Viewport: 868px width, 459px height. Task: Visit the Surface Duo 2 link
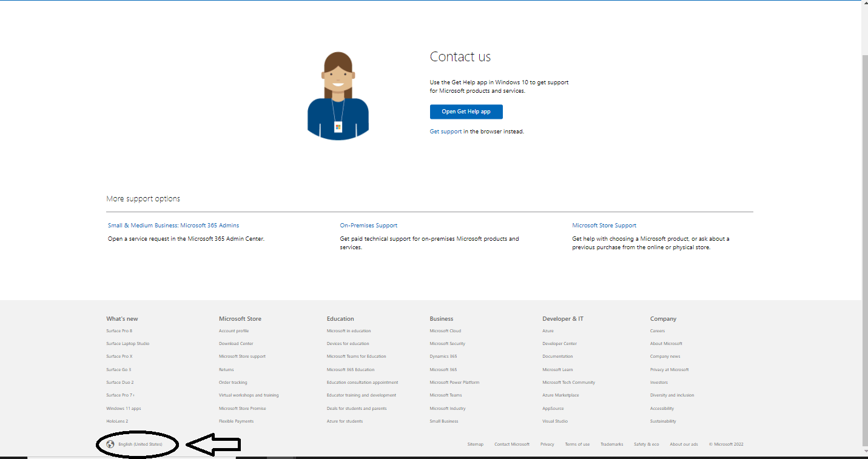click(x=119, y=383)
